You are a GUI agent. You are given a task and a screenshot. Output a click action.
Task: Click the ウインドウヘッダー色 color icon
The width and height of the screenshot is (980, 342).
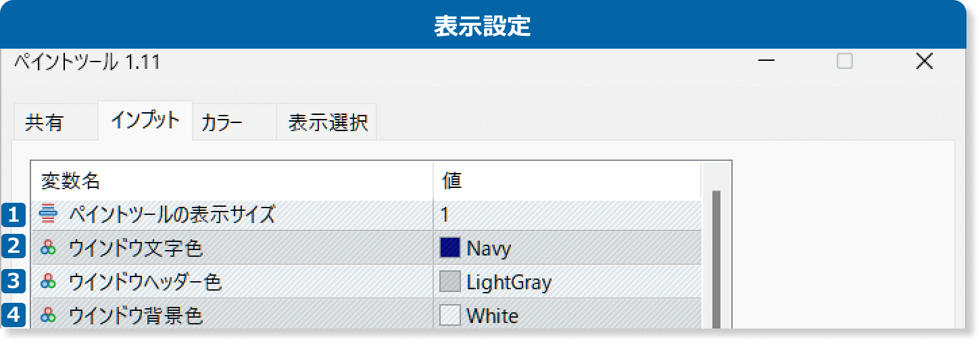pos(48,281)
